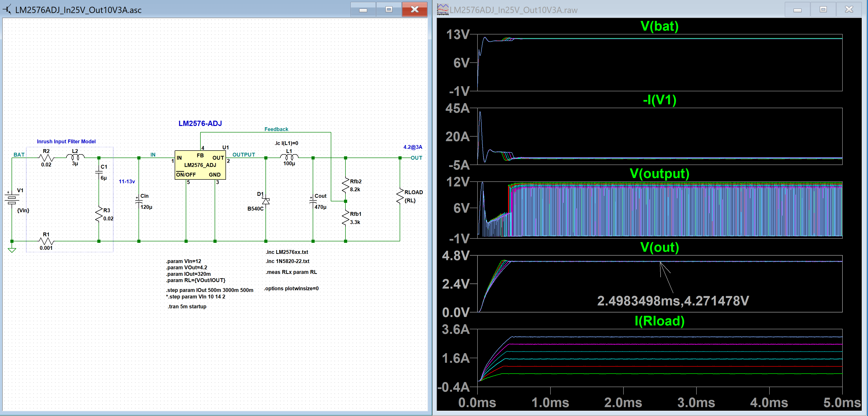
Task: Click commented *.step param VIn directive
Action: pyautogui.click(x=195, y=297)
